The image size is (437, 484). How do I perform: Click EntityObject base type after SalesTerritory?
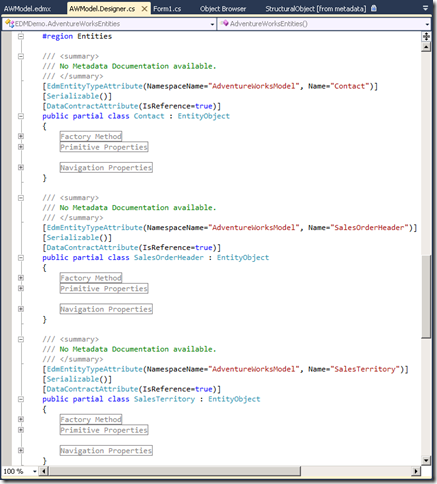pyautogui.click(x=234, y=399)
